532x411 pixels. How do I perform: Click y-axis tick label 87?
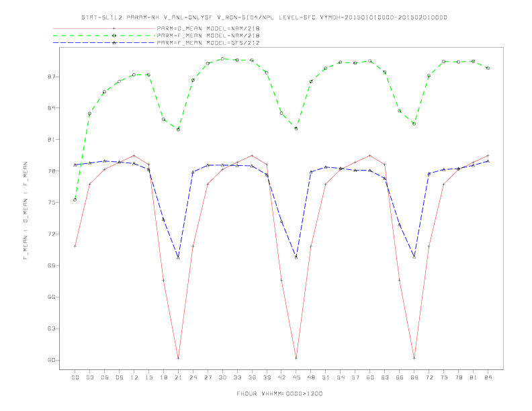point(51,77)
